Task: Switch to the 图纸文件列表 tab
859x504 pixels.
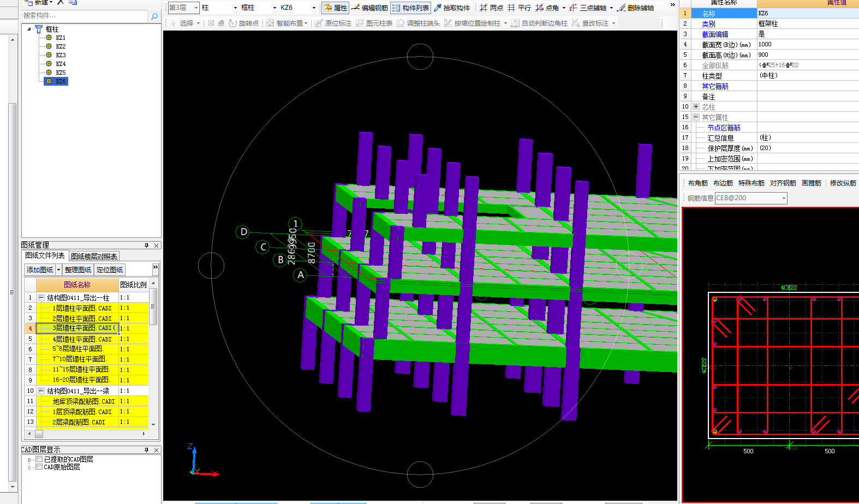Action: coord(45,255)
